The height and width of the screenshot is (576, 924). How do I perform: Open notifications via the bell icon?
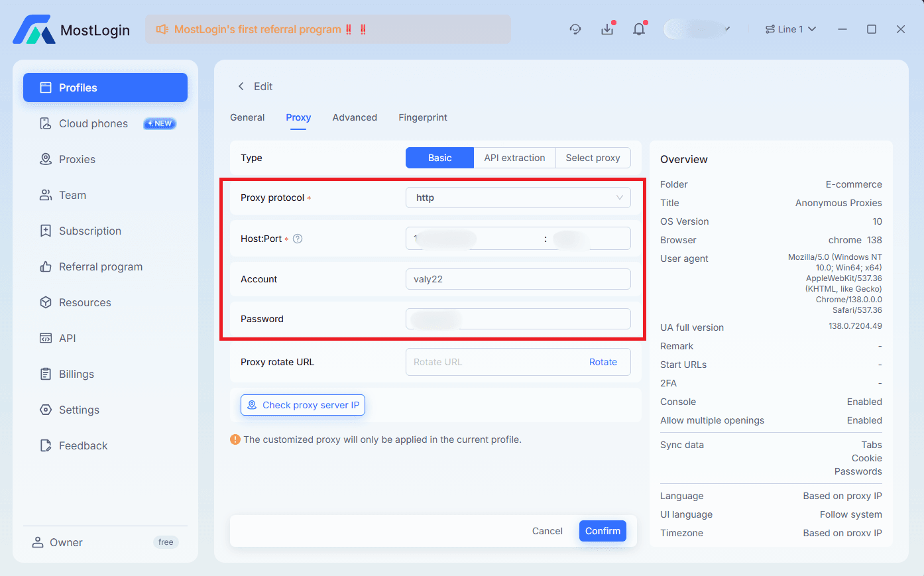tap(638, 29)
